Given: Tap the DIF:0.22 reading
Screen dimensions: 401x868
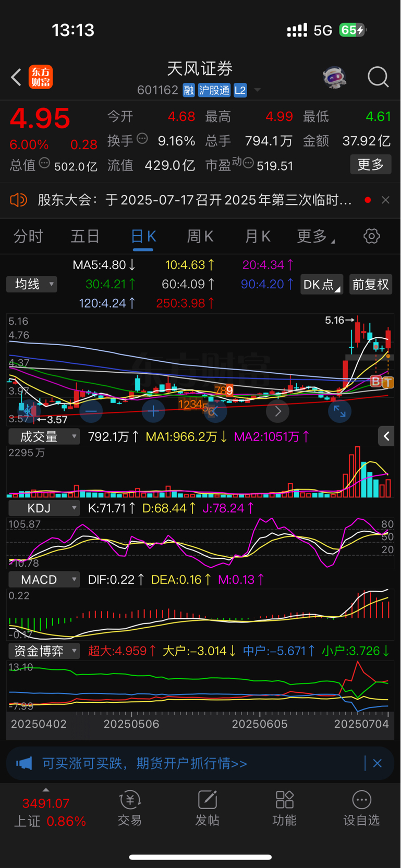Looking at the screenshot, I should coord(116,579).
